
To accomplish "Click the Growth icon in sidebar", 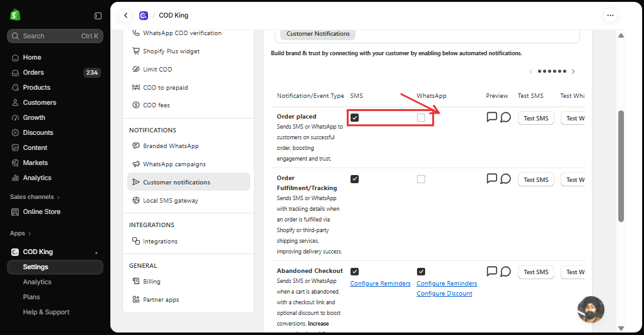I will 15,117.
